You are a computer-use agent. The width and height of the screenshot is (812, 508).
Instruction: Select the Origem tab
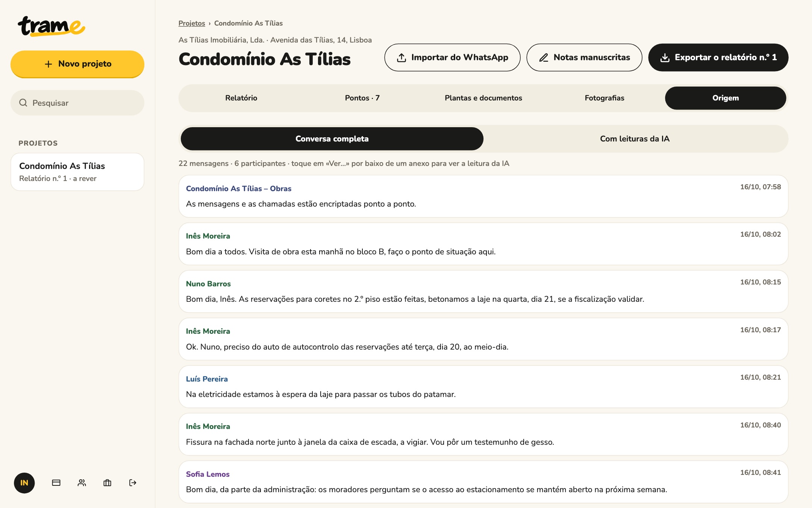(x=726, y=98)
